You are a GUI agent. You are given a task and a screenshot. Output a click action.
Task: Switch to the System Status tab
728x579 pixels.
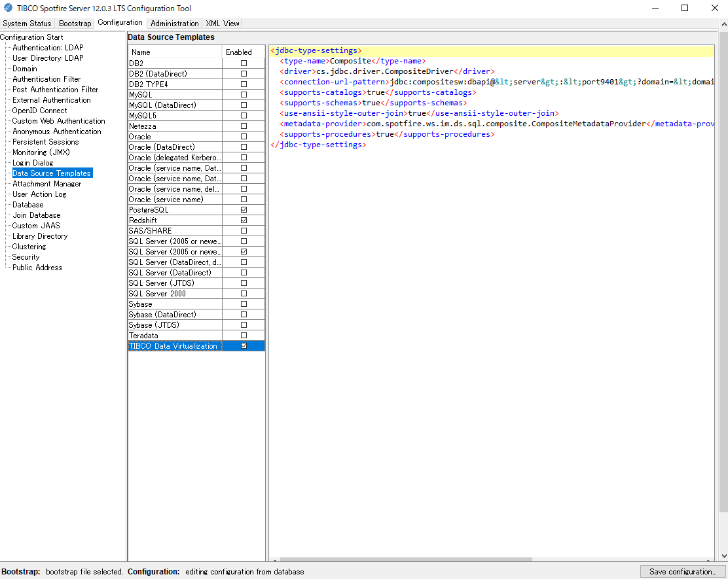[x=27, y=23]
